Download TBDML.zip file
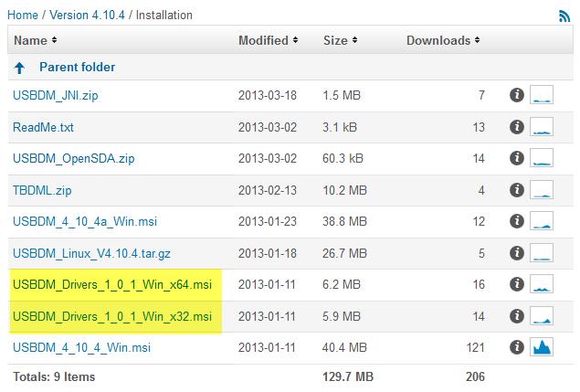This screenshot has width=580, height=392. [43, 190]
